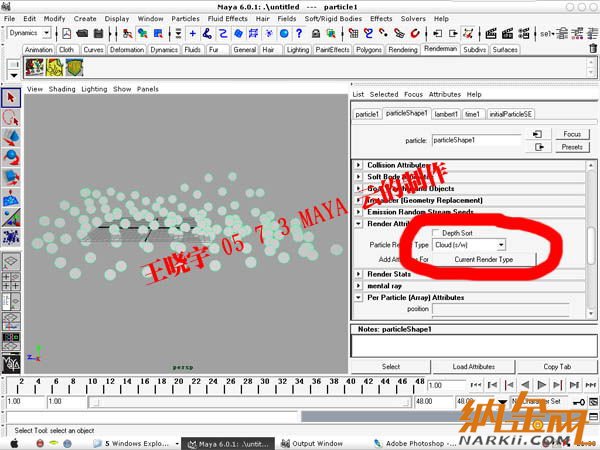
Task: Click the Copy Tab button
Action: pyautogui.click(x=557, y=367)
